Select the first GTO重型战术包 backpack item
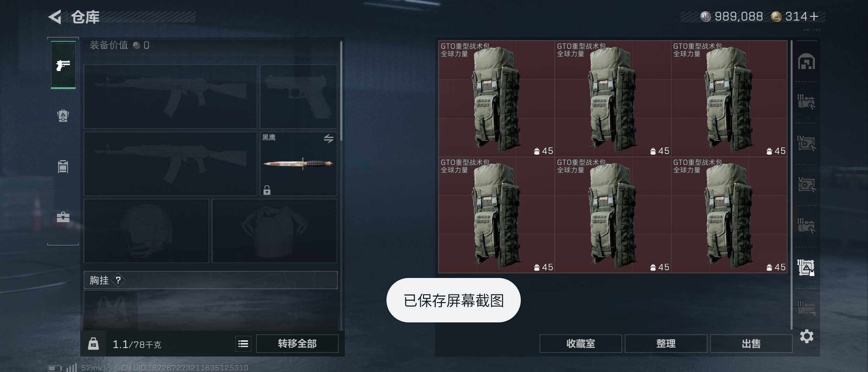Image resolution: width=868 pixels, height=372 pixels. point(497,99)
